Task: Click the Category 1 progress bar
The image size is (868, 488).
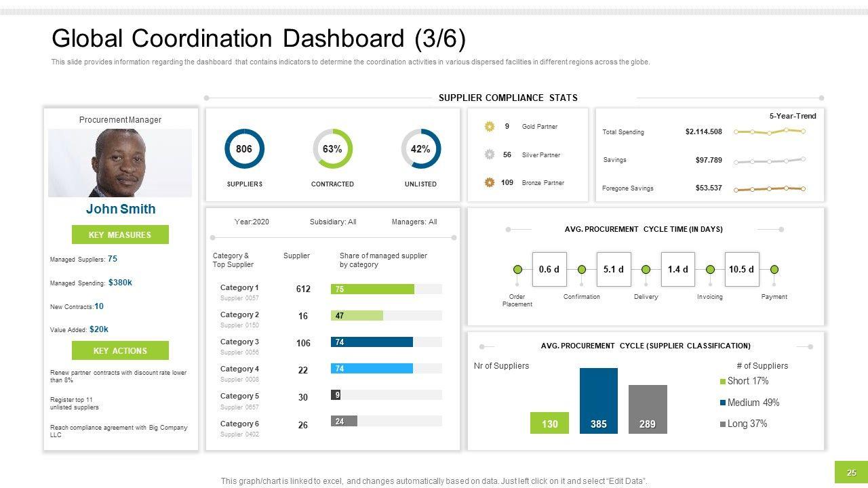Action: coord(387,289)
